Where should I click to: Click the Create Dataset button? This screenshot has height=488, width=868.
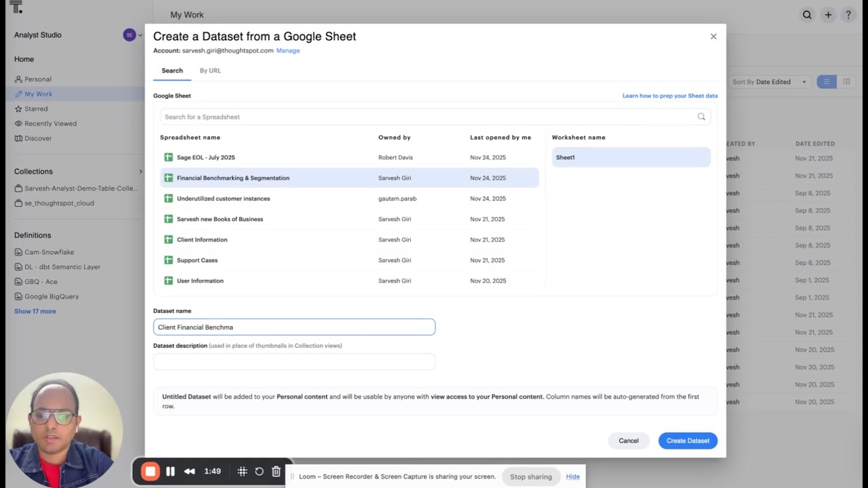click(688, 441)
